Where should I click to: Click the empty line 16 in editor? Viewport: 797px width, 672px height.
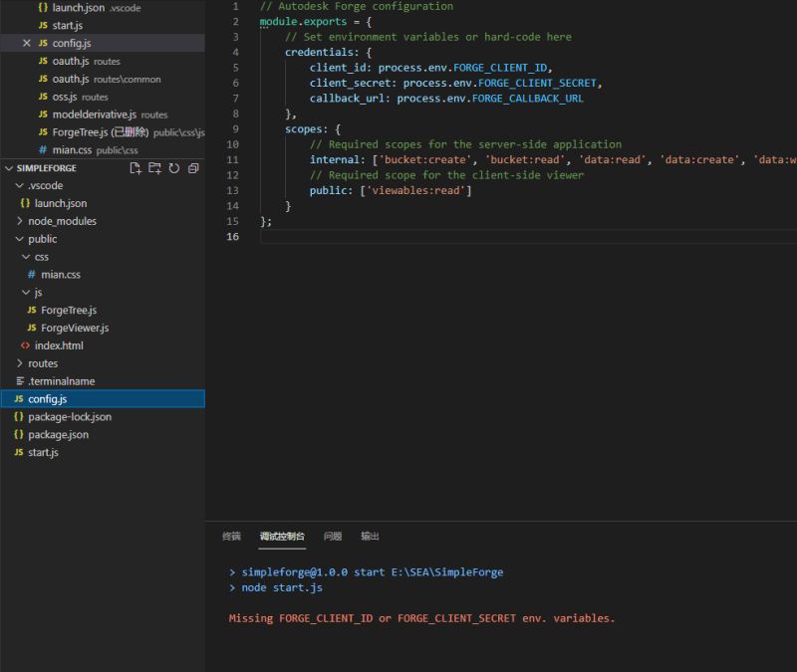(x=528, y=237)
